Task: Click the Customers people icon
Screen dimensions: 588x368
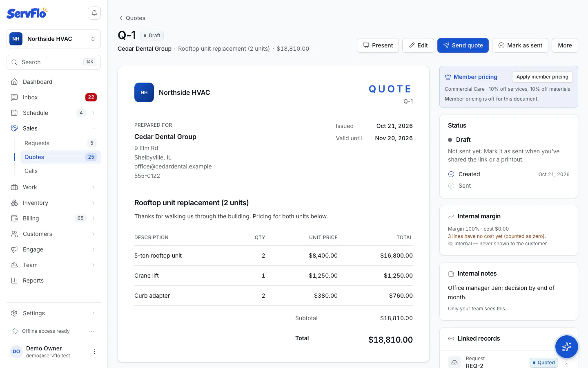Action: coord(14,234)
